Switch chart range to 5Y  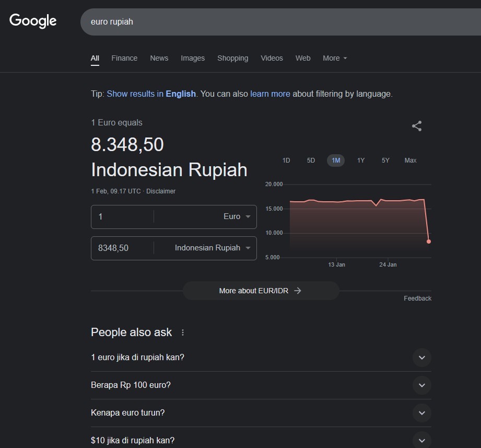[x=385, y=160]
